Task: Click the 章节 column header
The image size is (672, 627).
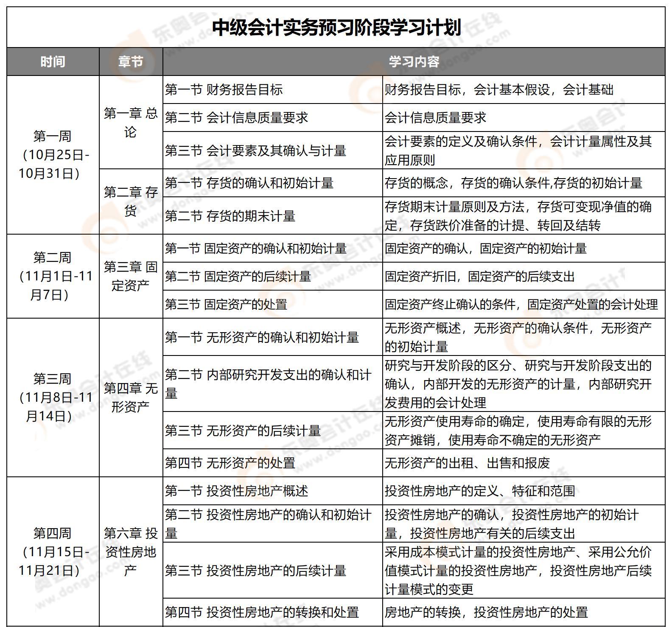Action: click(131, 62)
